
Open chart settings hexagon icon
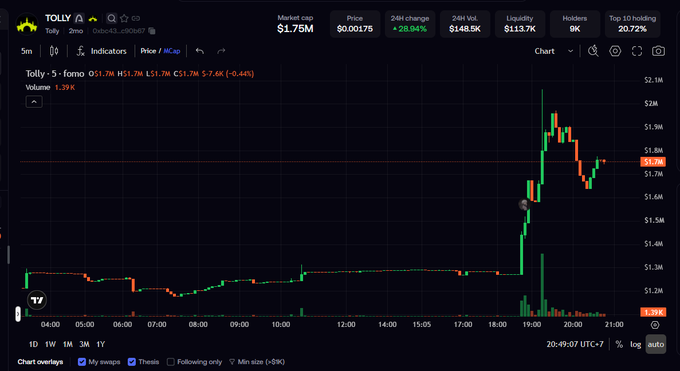pyautogui.click(x=615, y=51)
